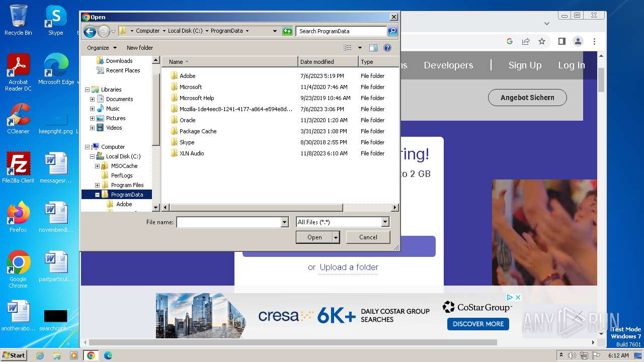
Task: Select the Package Cache folder
Action: [198, 131]
